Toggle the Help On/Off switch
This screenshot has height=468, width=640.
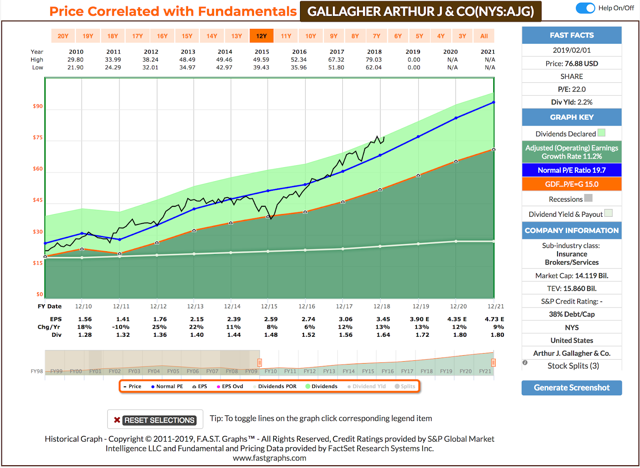point(585,8)
